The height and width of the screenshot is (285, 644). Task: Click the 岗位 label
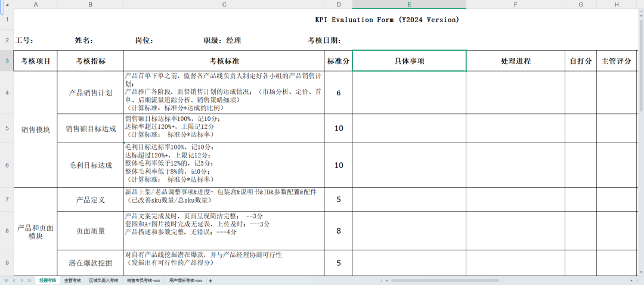(x=144, y=40)
